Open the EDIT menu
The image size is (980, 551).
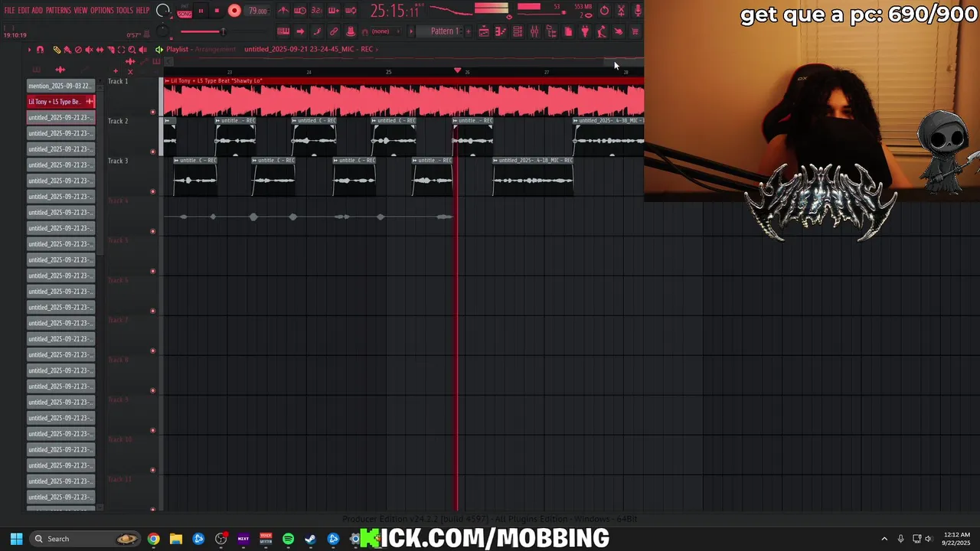click(24, 11)
